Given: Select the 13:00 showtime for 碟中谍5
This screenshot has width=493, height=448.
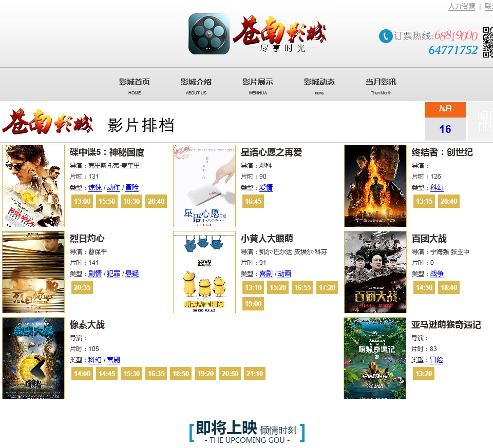Looking at the screenshot, I should tap(82, 201).
